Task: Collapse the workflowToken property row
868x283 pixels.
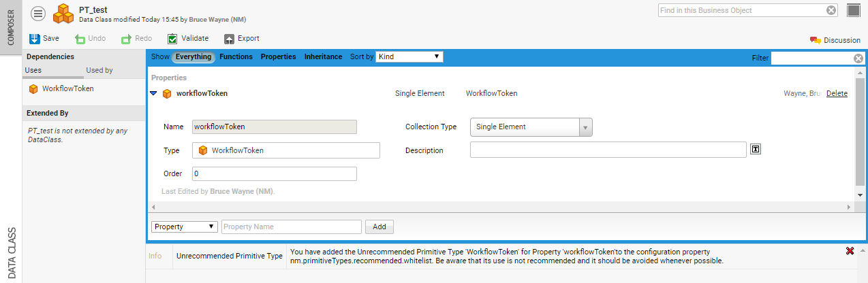Action: pos(153,94)
